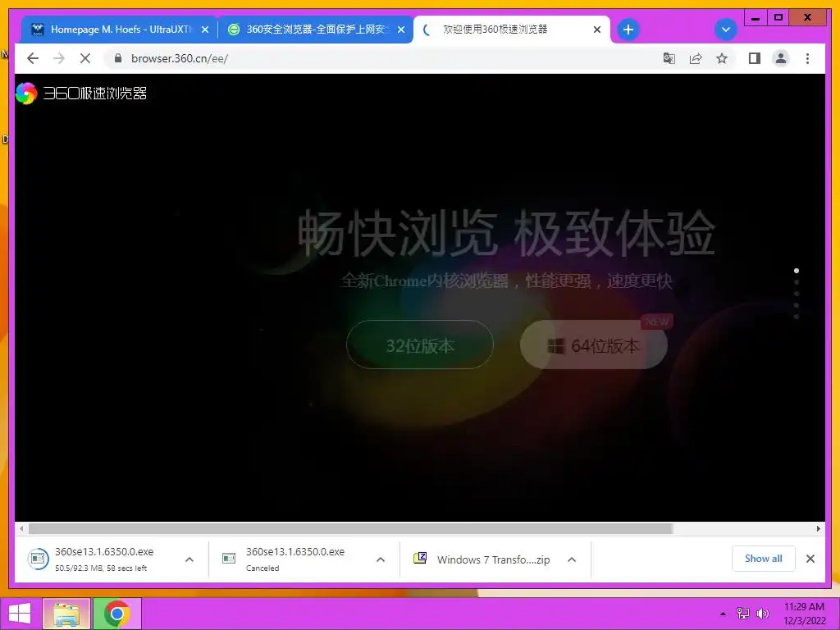Screen dimensions: 840x630
Task: Close the Homepage M. Hoefs tab
Action: (x=204, y=30)
